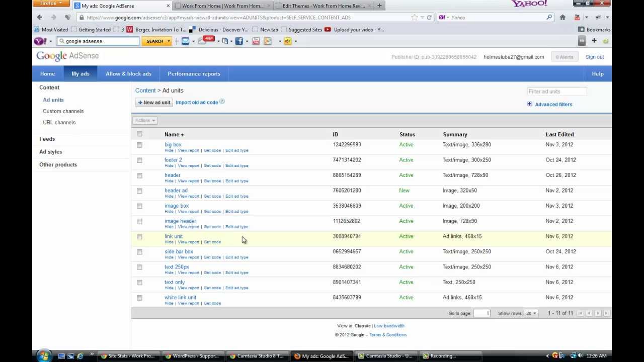Go to the last page arrow in pagination
644x362 pixels.
point(606,313)
